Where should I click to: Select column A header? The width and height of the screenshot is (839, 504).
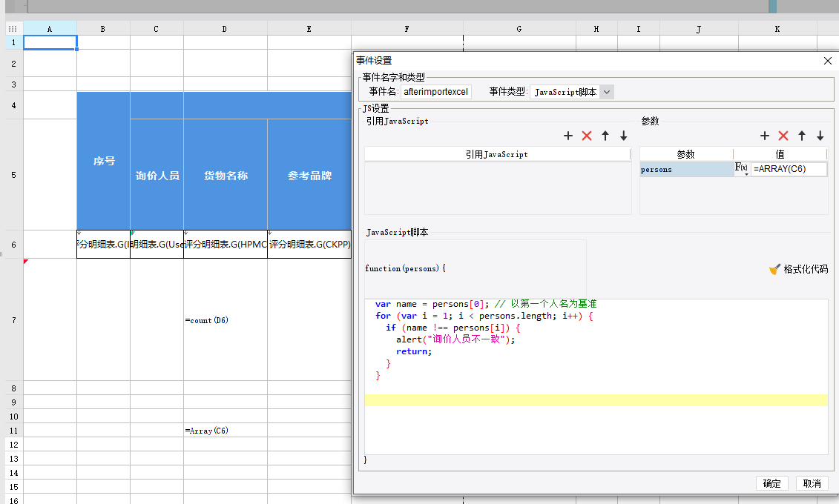click(50, 29)
